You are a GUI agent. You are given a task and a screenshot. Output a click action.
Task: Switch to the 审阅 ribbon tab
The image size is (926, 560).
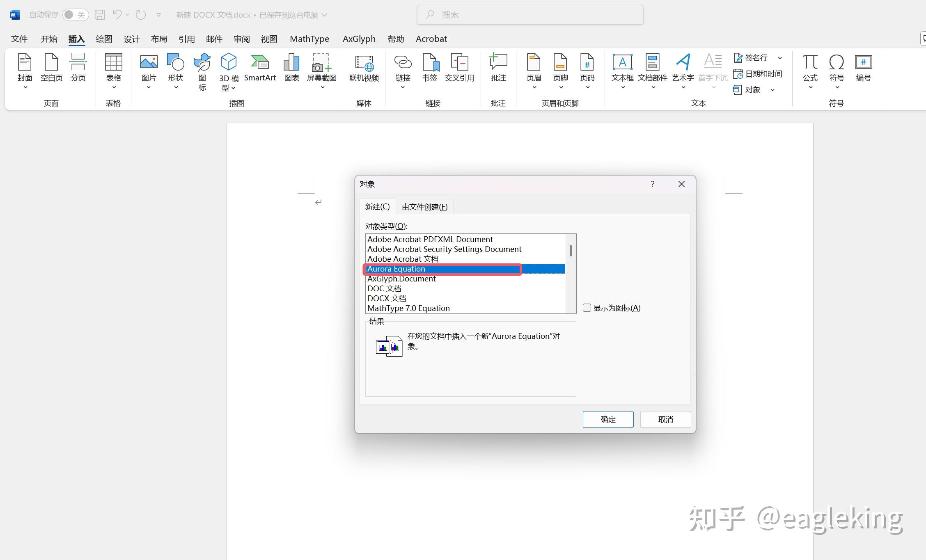click(x=241, y=39)
